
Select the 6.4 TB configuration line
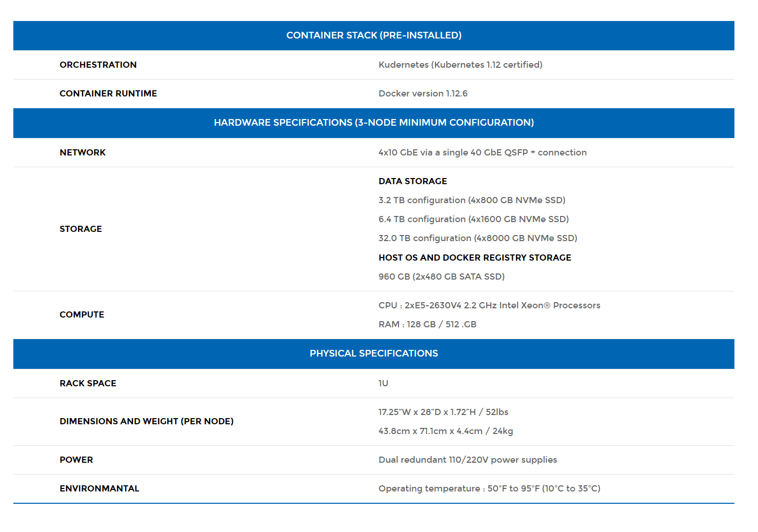[473, 219]
